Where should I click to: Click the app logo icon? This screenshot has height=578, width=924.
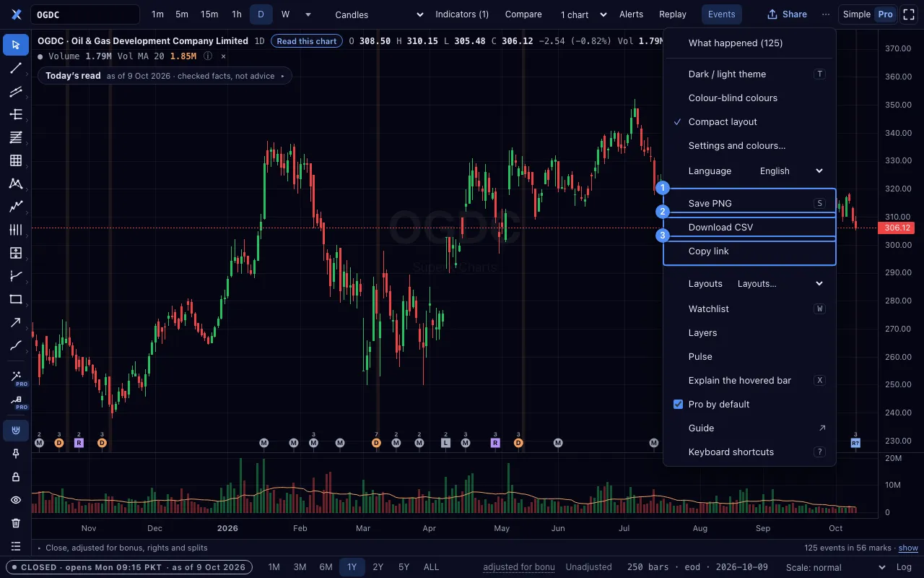(x=16, y=14)
